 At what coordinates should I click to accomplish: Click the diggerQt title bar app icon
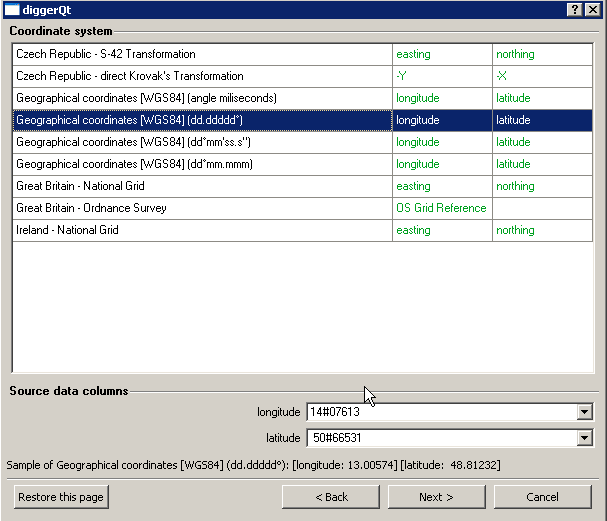pyautogui.click(x=11, y=9)
